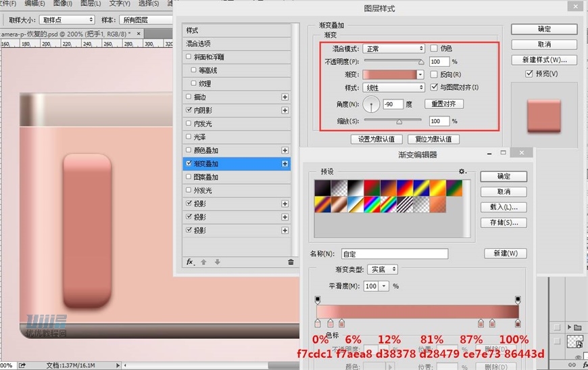Click the color stop at 0% position
The image size is (588, 370).
(x=318, y=323)
